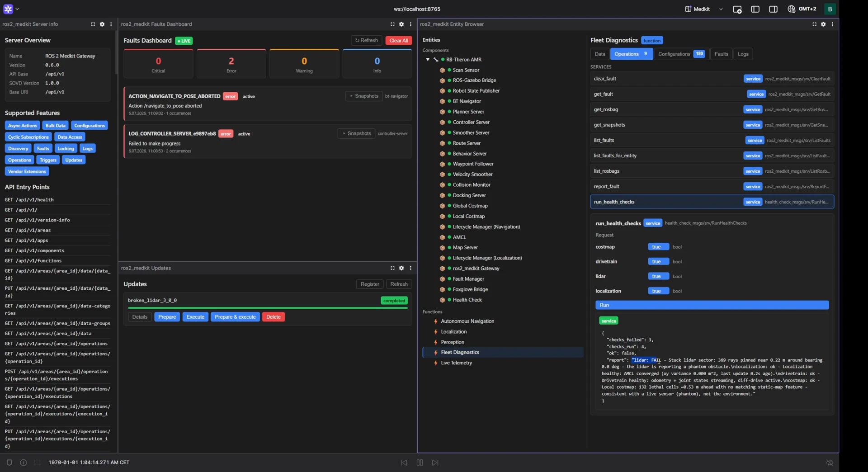Open Faults Dashboard panel settings gear
Screen dimensions: 868x472
pyautogui.click(x=401, y=24)
